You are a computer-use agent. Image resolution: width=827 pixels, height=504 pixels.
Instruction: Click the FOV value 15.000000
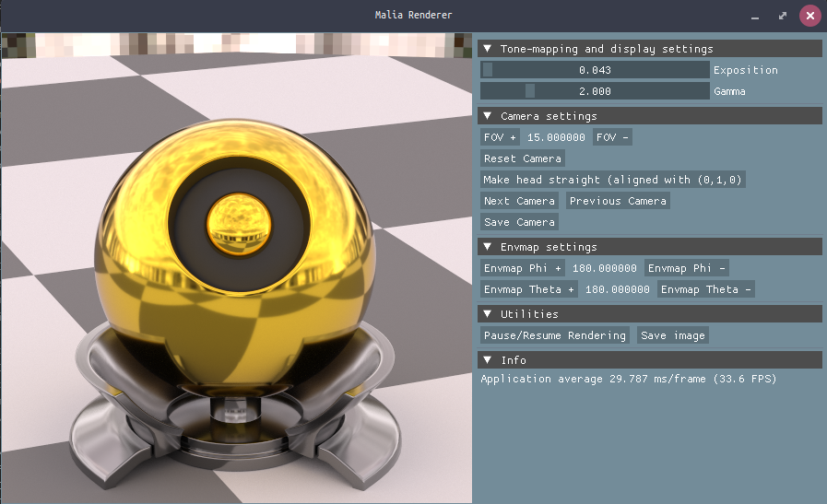[x=556, y=137]
